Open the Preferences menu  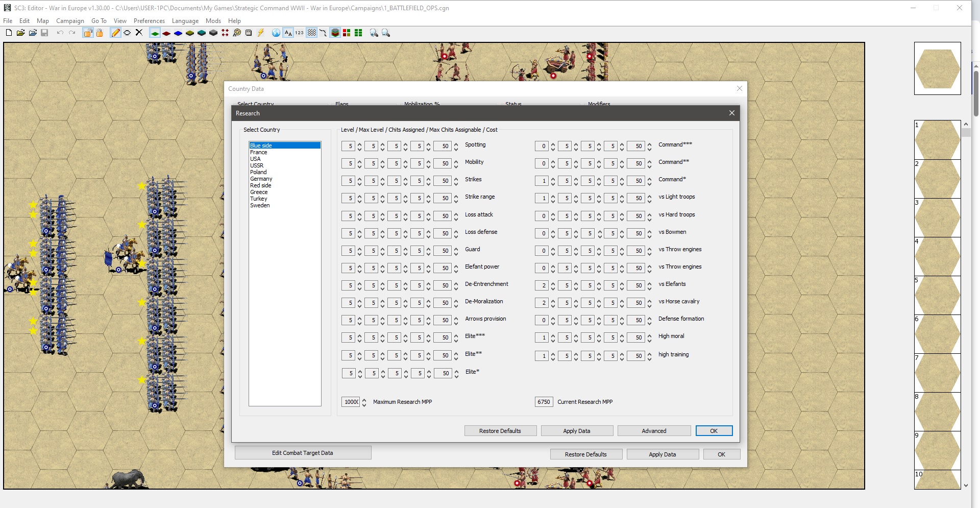tap(149, 21)
